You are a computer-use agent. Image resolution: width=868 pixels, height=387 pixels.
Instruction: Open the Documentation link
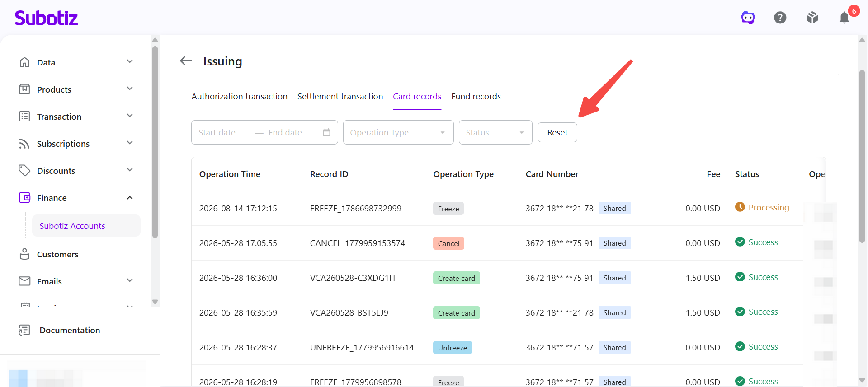pyautogui.click(x=70, y=330)
